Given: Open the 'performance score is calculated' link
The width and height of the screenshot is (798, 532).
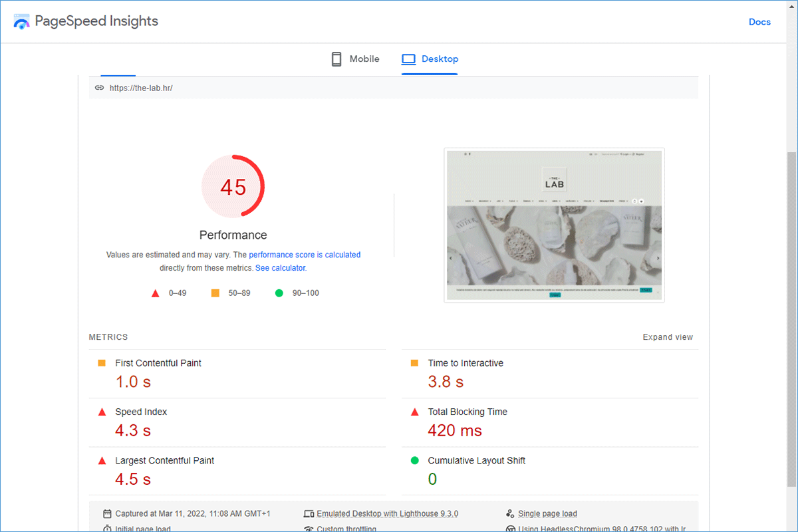Looking at the screenshot, I should 305,255.
